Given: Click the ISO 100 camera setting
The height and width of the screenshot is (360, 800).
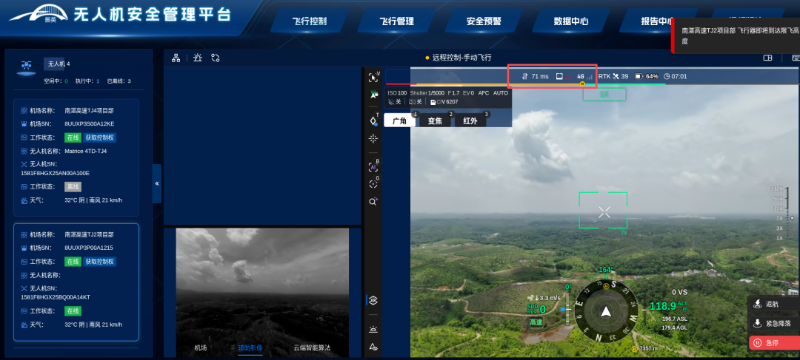Looking at the screenshot, I should [397, 93].
